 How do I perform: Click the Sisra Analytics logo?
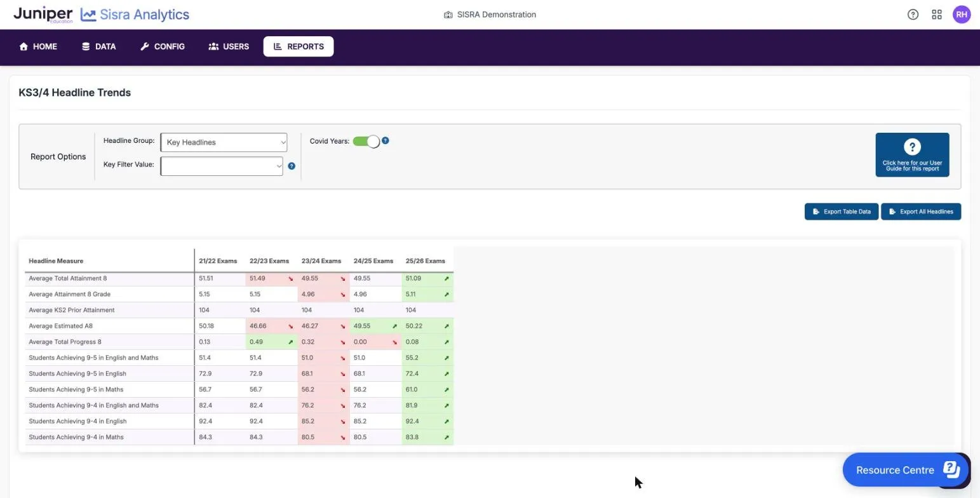pos(135,15)
